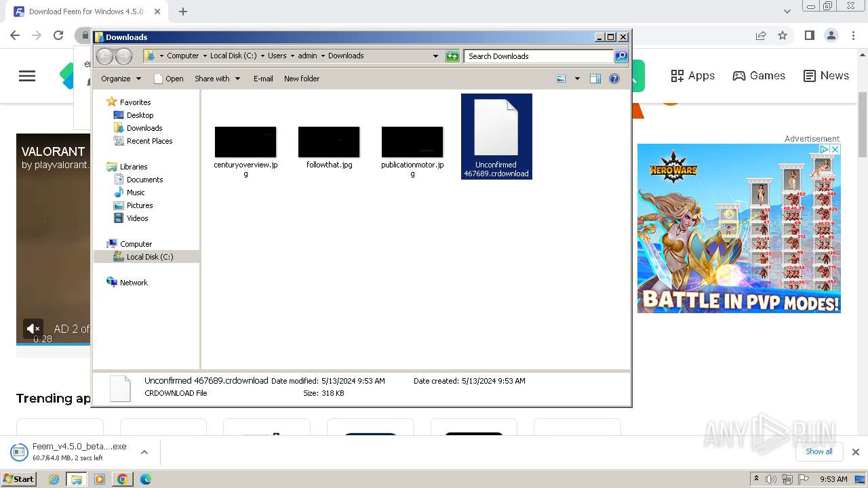Open the Games section of the website

[759, 76]
